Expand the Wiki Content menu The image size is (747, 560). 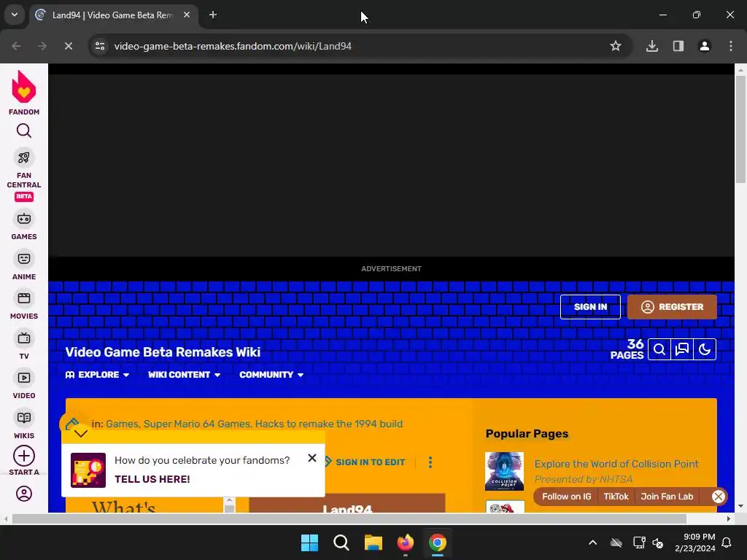pos(184,375)
